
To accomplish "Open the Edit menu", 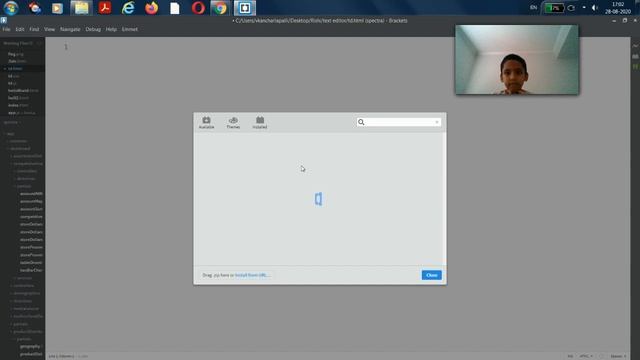I will pyautogui.click(x=20, y=29).
